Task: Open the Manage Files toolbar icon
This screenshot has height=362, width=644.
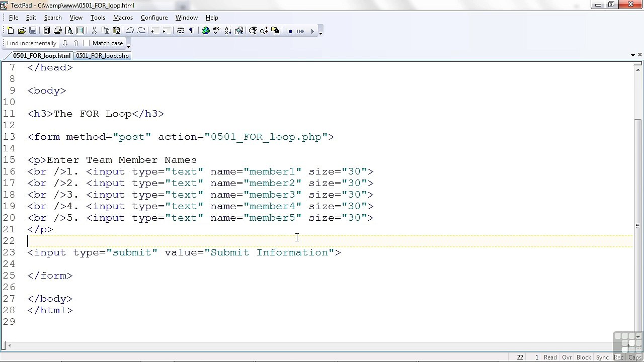Action: pos(47,31)
